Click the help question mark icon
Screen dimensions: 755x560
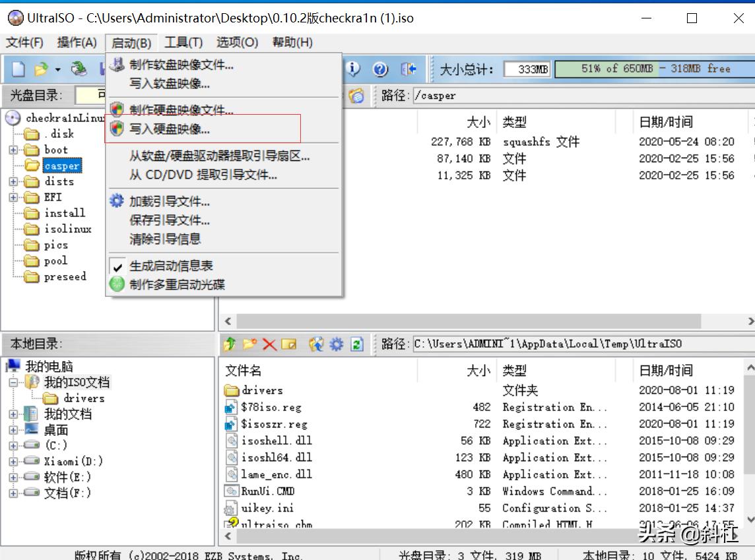[380, 69]
